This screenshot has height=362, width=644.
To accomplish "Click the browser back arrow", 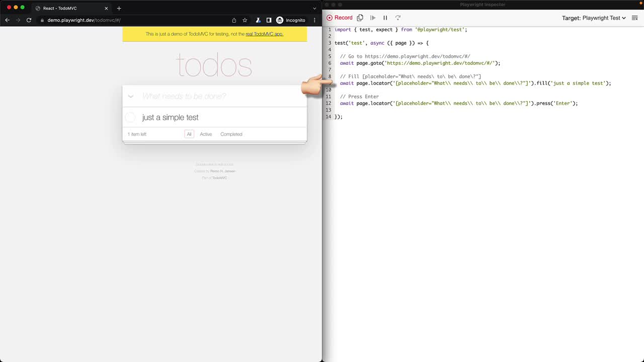I will pos(7,20).
